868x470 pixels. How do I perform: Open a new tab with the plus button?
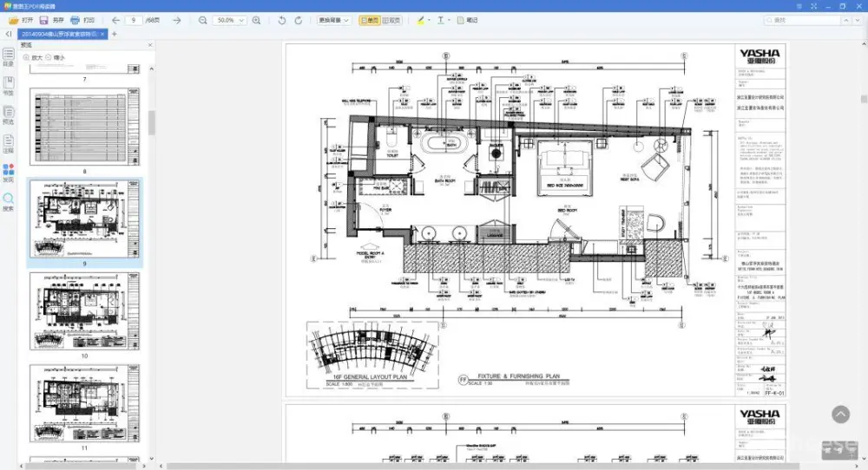pyautogui.click(x=115, y=34)
